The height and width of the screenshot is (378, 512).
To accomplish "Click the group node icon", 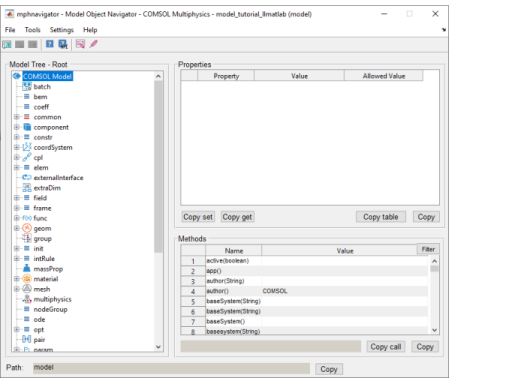I will (27, 238).
